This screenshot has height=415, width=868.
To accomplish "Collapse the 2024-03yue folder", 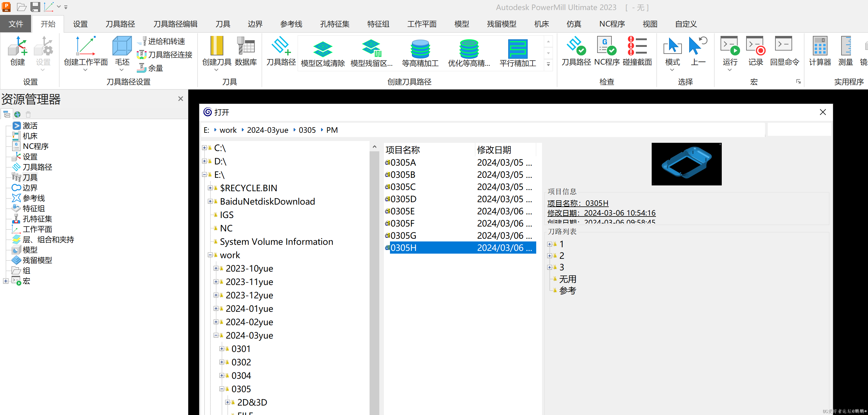I will point(216,335).
